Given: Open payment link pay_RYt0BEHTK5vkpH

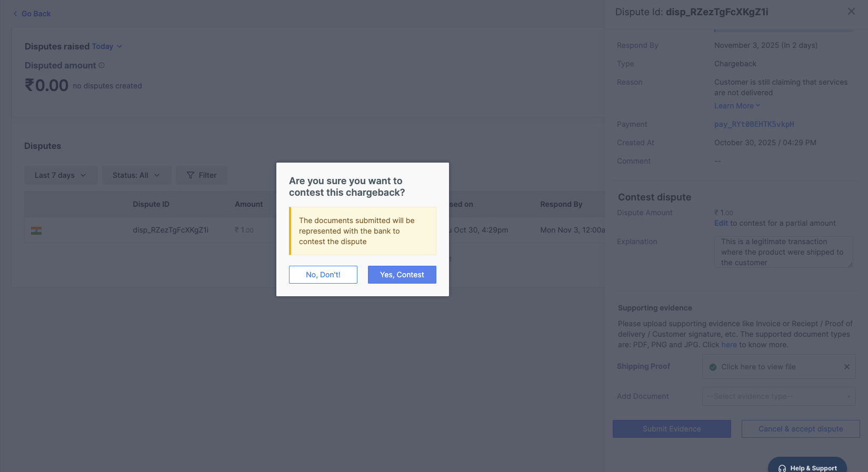Looking at the screenshot, I should coord(754,124).
